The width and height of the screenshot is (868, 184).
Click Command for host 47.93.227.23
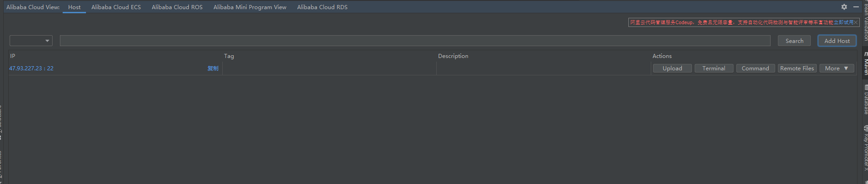(755, 68)
